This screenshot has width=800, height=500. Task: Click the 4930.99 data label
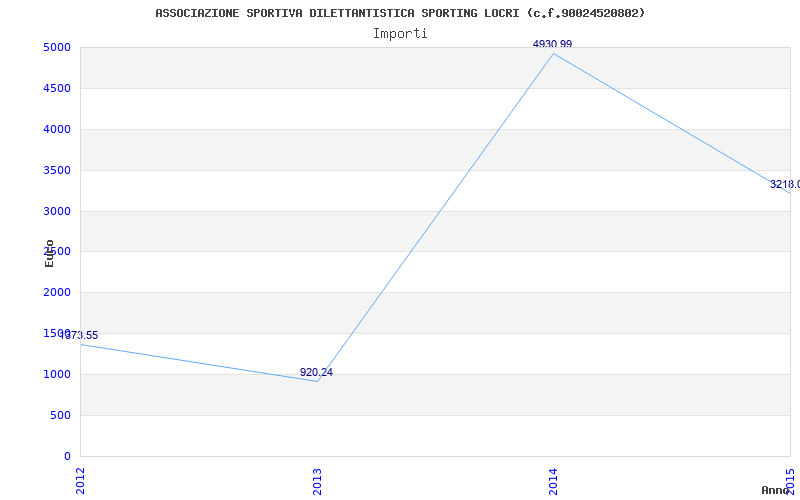[552, 44]
